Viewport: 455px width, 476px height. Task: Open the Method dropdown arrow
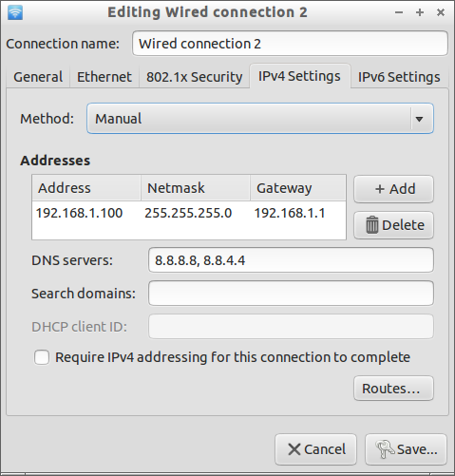click(419, 119)
